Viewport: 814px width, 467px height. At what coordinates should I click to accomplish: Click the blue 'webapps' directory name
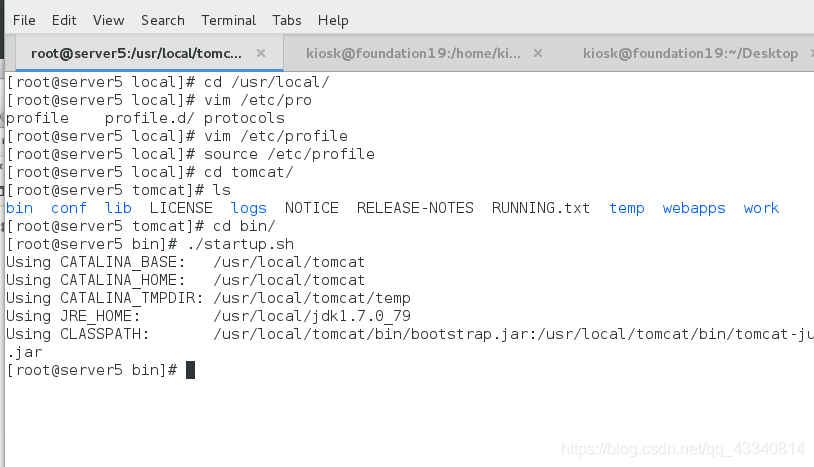694,209
